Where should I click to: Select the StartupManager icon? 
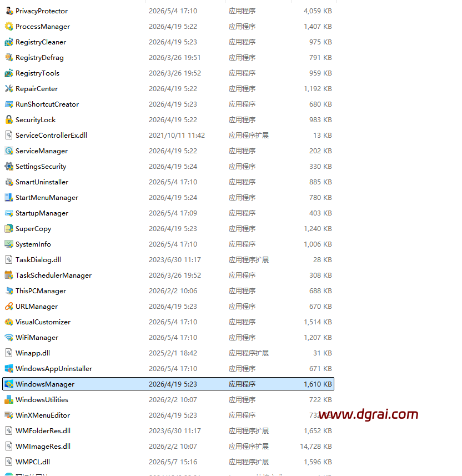click(9, 213)
